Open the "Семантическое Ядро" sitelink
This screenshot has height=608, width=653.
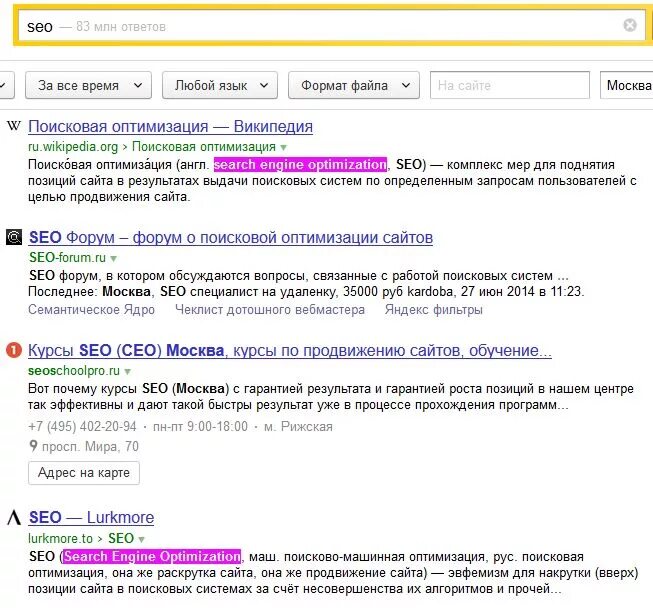tap(91, 309)
